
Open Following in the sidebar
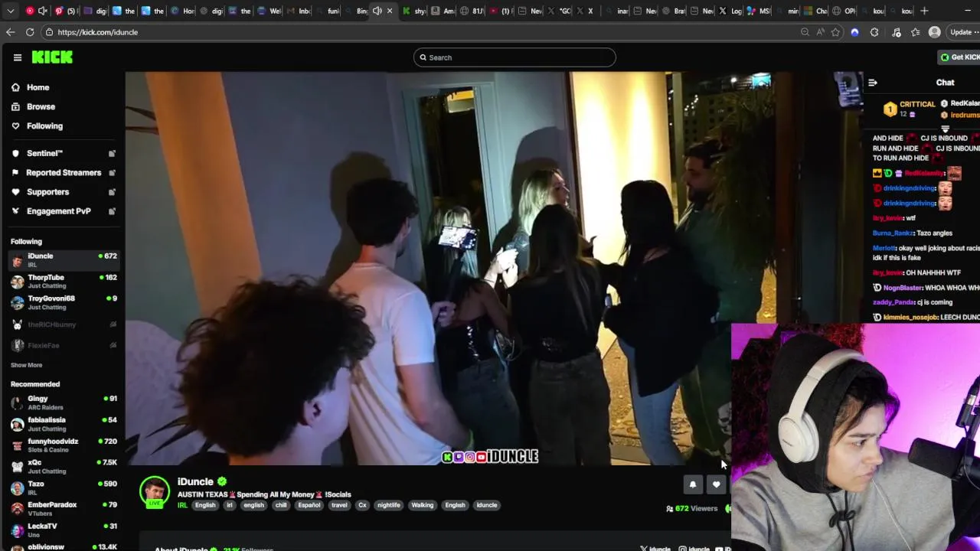[44, 126]
